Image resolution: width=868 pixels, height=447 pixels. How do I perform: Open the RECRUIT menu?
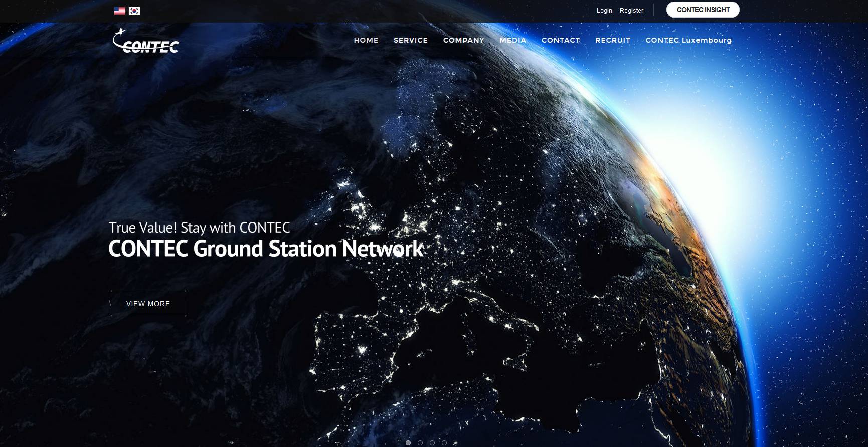(613, 40)
